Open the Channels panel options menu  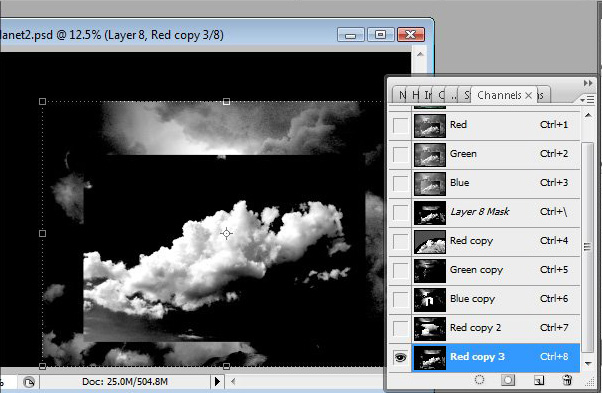[587, 100]
